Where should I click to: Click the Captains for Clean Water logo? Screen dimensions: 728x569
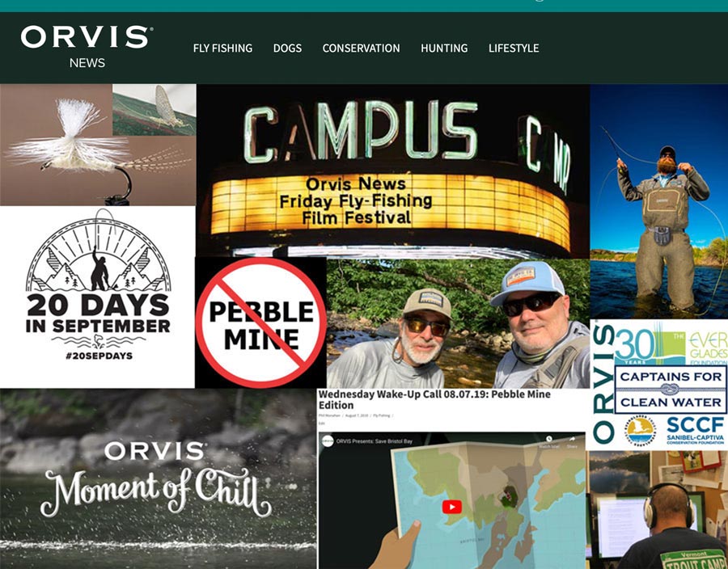671,390
